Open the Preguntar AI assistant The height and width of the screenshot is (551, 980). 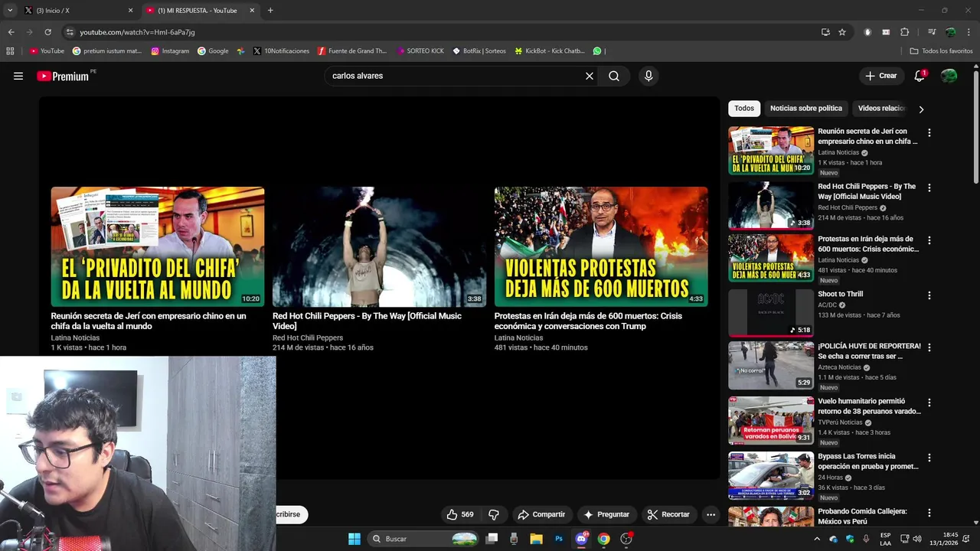tap(606, 514)
